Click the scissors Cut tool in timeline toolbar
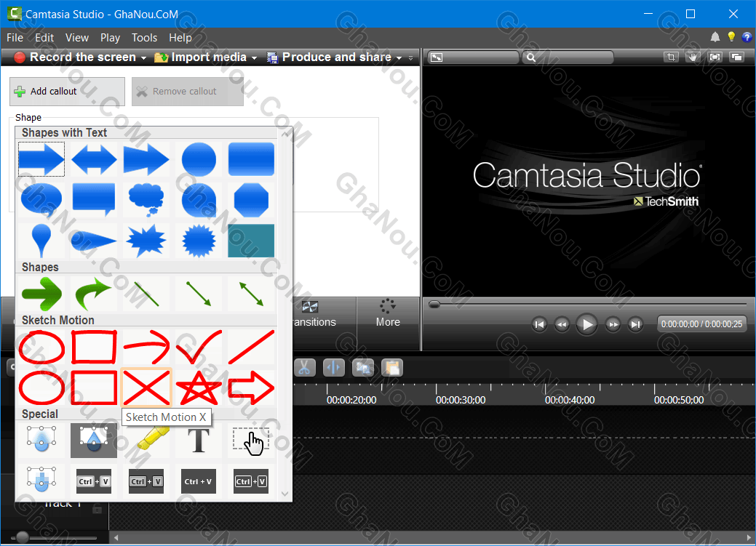This screenshot has width=756, height=546. (305, 367)
